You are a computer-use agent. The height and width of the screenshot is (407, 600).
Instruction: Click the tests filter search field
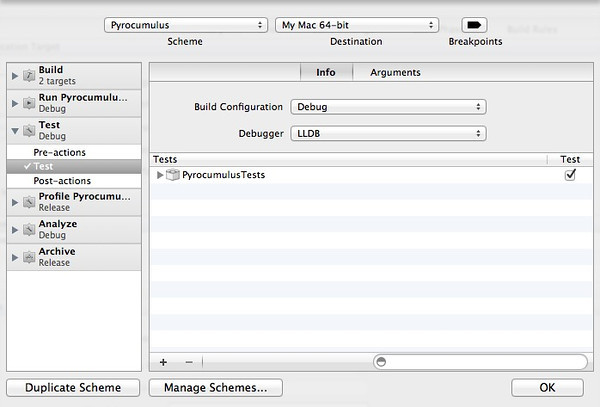[480, 362]
